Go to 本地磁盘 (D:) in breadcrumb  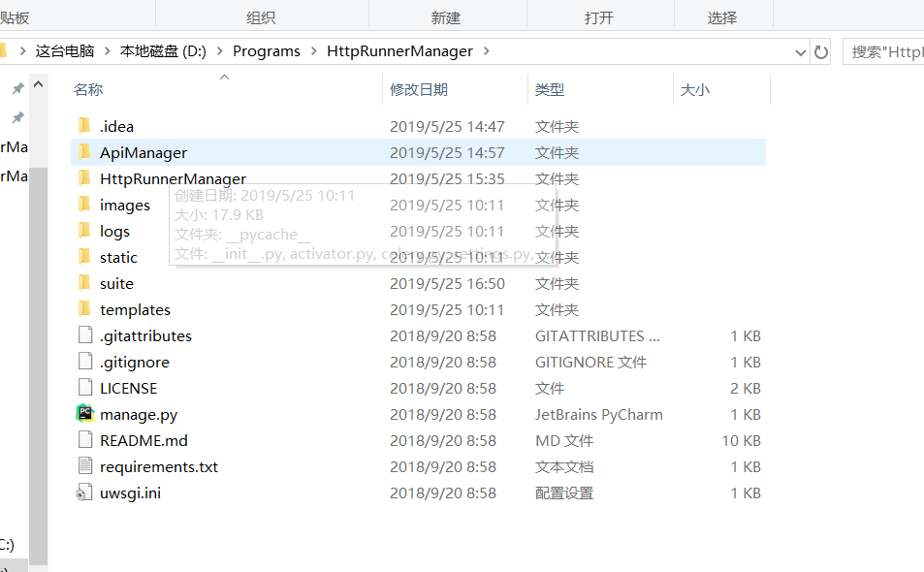click(x=163, y=51)
